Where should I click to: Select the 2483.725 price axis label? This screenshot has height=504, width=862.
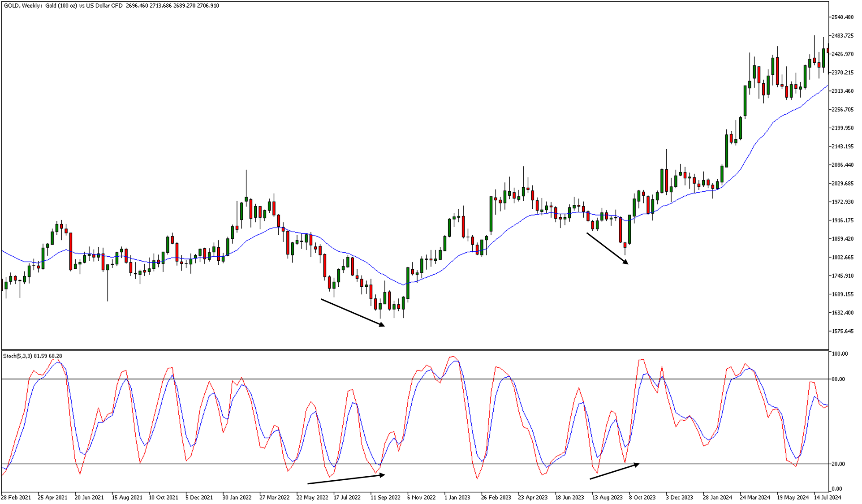pyautogui.click(x=842, y=35)
